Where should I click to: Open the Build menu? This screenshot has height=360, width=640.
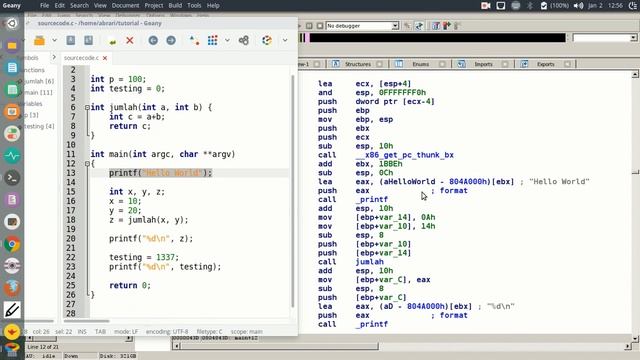(175, 5)
